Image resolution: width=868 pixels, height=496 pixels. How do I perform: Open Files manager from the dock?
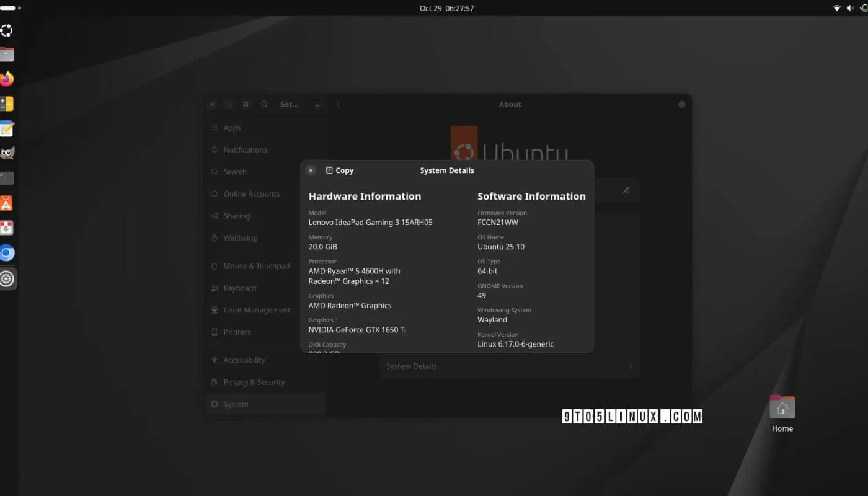pos(7,55)
